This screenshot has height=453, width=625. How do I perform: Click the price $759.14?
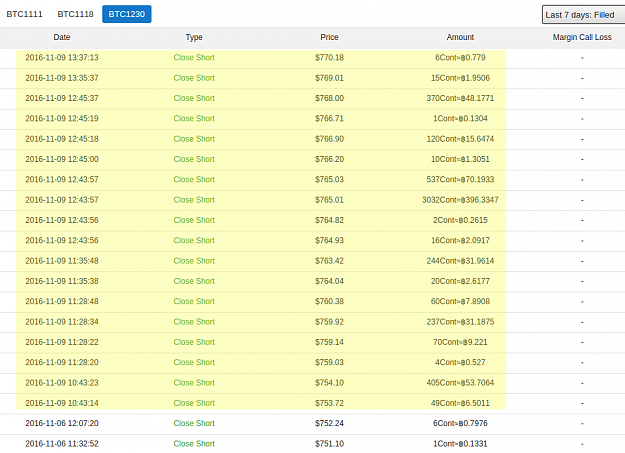(329, 342)
